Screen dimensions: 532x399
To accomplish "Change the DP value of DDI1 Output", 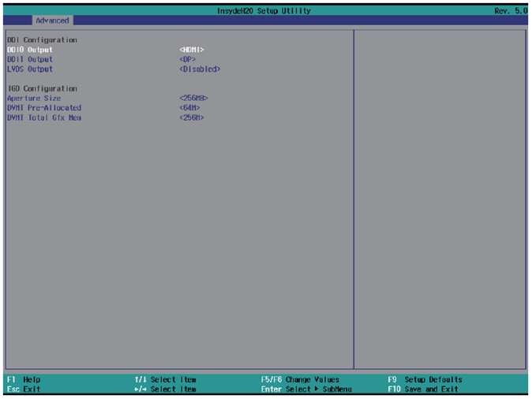I will (188, 60).
